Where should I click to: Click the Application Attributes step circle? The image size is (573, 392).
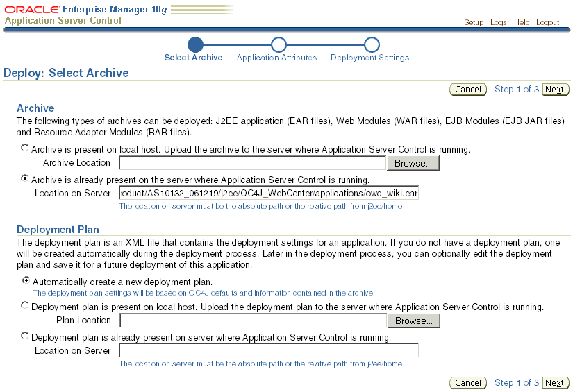coord(279,44)
